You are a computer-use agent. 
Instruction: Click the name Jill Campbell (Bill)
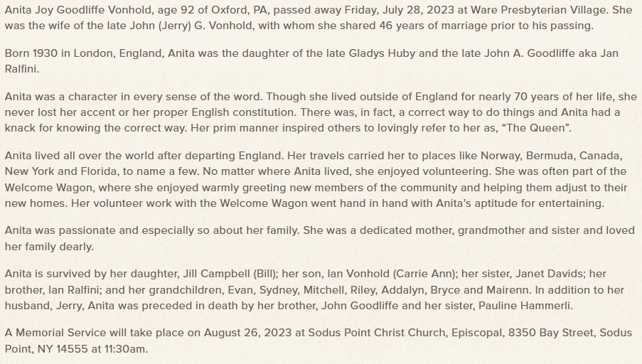[230, 274]
